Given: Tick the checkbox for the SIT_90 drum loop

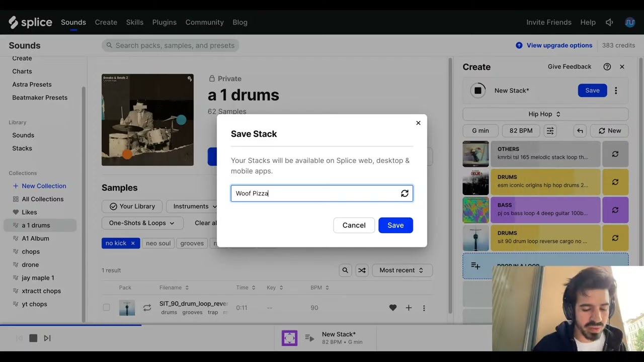Looking at the screenshot, I should pos(106,308).
